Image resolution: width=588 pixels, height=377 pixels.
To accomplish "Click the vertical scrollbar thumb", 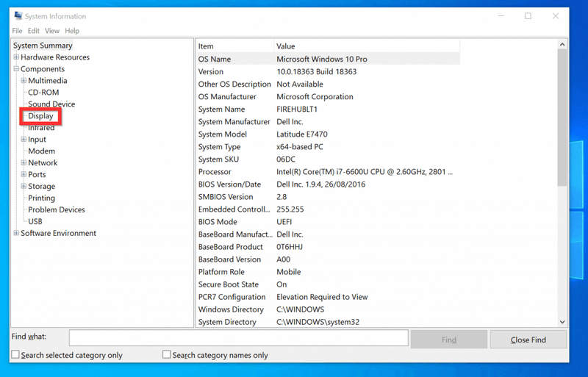I will pyautogui.click(x=562, y=118).
